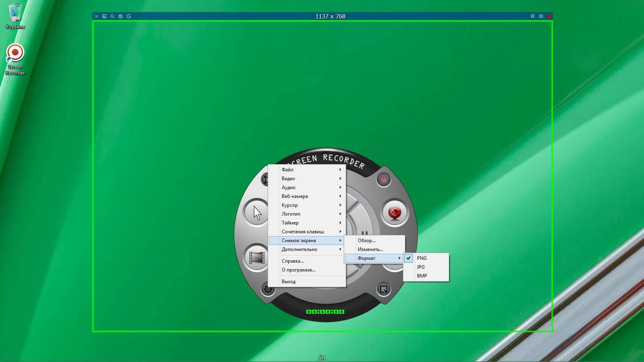Select the checked PNG format option
Image resolution: width=644 pixels, height=362 pixels.
(x=426, y=258)
